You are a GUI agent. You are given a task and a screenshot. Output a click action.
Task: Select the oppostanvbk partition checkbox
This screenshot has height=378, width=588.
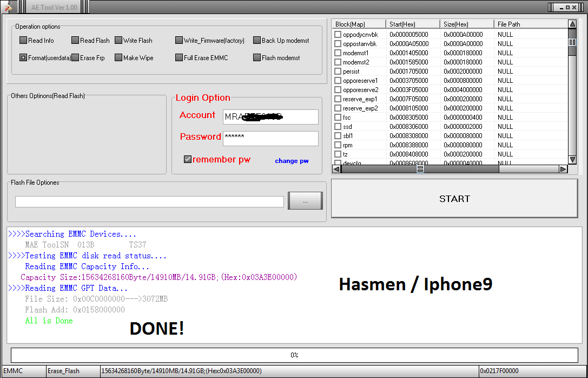tap(338, 43)
